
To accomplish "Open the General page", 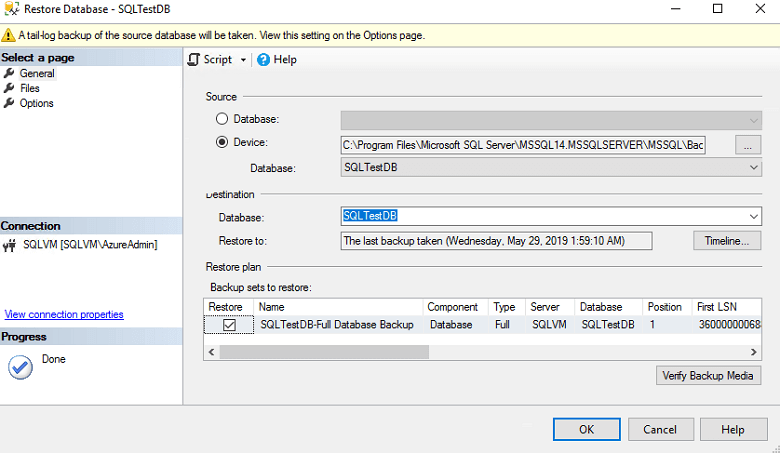I will pos(37,74).
